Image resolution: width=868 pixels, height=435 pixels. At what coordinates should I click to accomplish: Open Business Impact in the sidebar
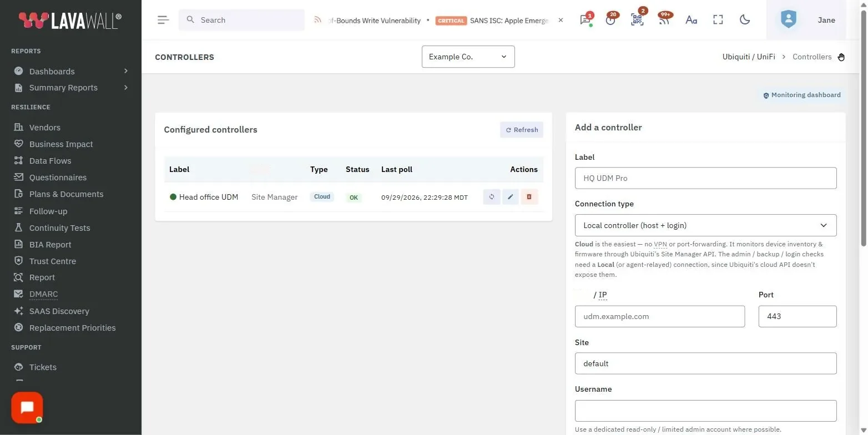[61, 144]
